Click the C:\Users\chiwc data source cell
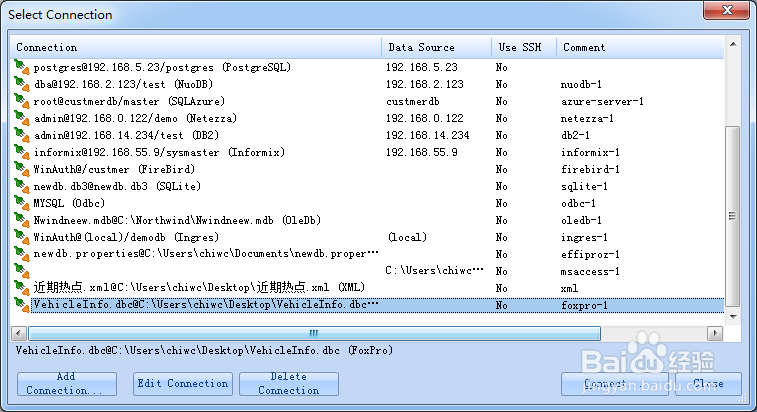Viewport: 757px width, 412px height. 434,271
